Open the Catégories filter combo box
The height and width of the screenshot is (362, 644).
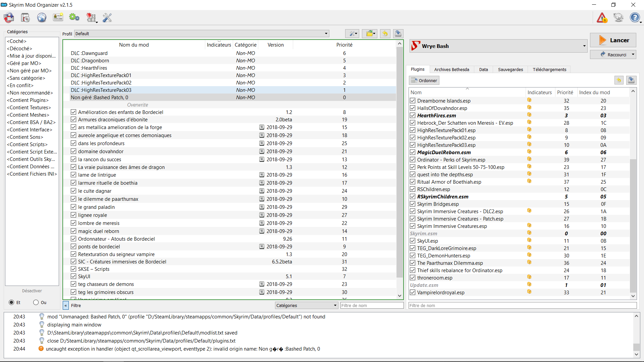point(306,305)
